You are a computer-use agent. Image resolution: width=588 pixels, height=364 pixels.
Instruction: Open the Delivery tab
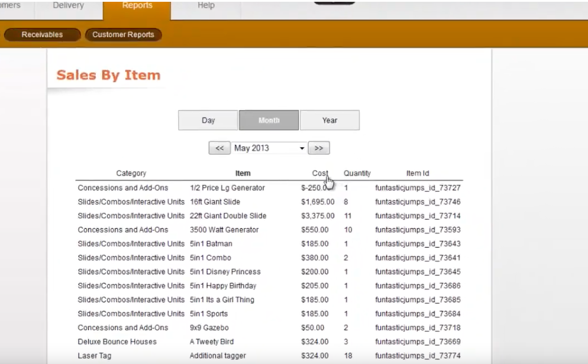click(68, 6)
